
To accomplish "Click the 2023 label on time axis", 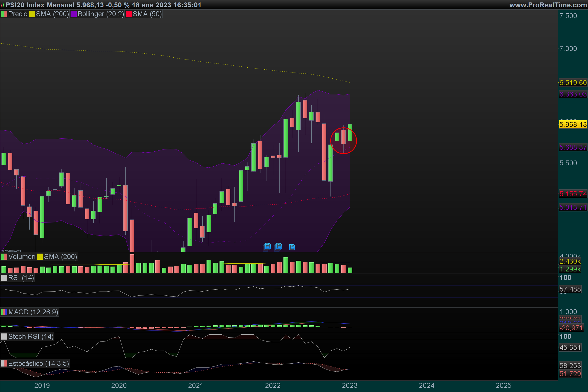I will coord(350,385).
